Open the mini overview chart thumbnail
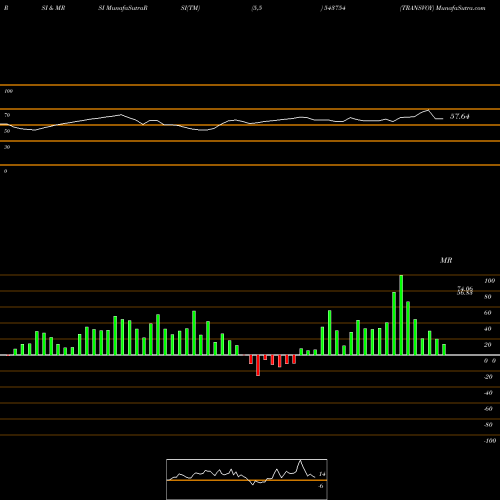500x500 pixels. (247, 479)
